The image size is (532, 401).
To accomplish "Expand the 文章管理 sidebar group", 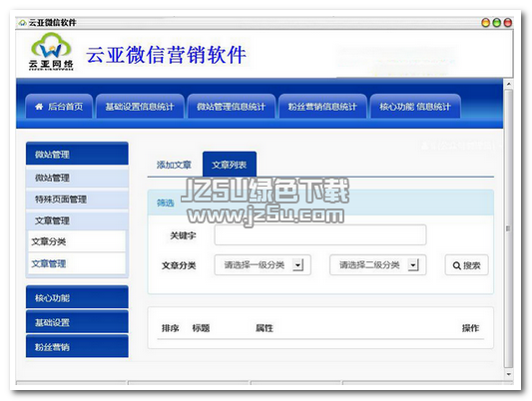I will [x=77, y=220].
